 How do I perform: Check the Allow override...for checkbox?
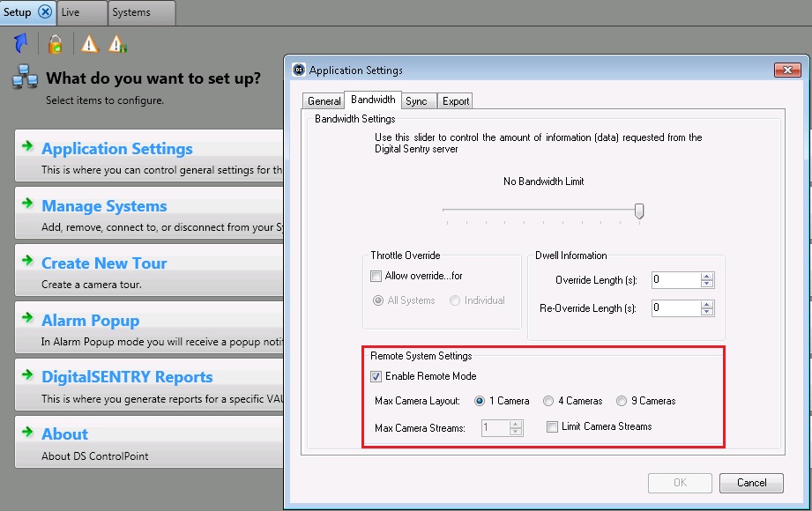(x=376, y=276)
